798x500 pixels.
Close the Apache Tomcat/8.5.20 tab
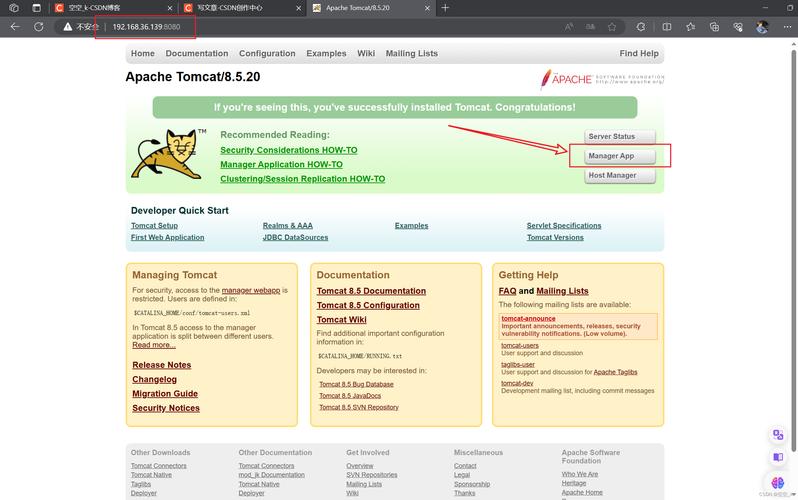point(428,8)
